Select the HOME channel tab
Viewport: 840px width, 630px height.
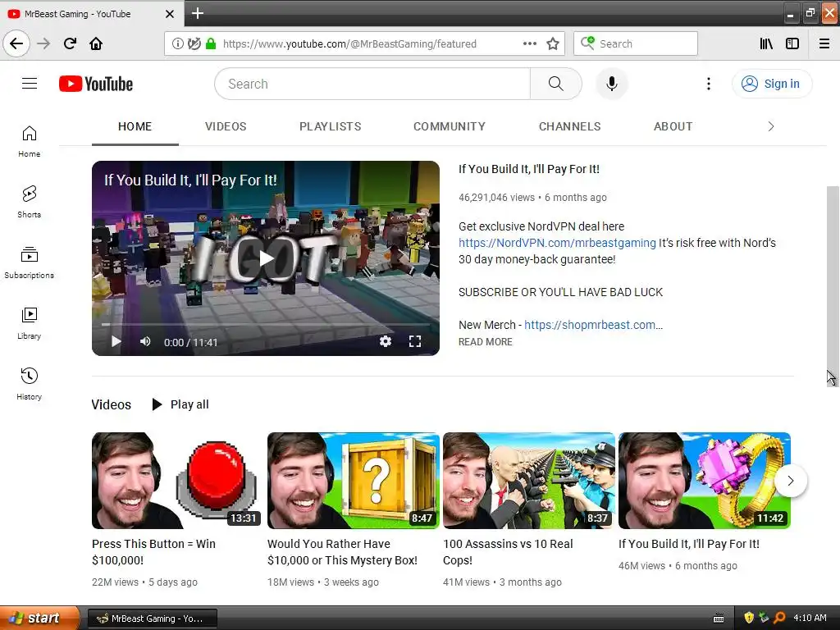click(135, 126)
